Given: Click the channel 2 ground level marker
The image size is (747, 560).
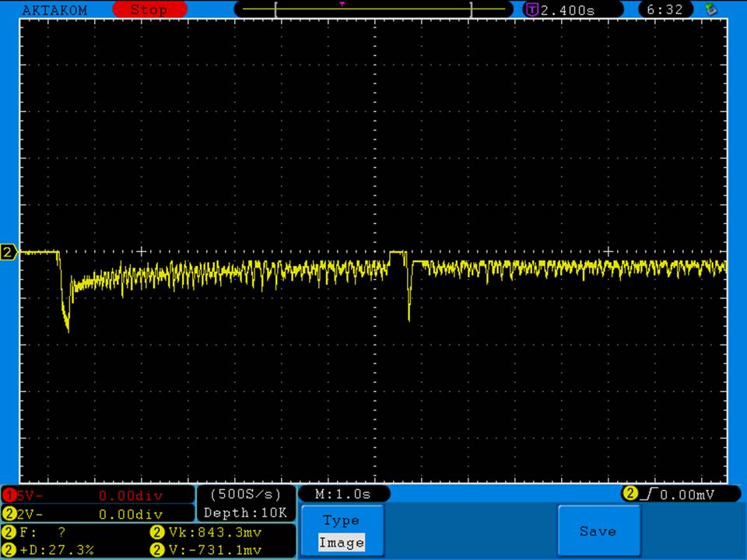Looking at the screenshot, I should tap(9, 252).
